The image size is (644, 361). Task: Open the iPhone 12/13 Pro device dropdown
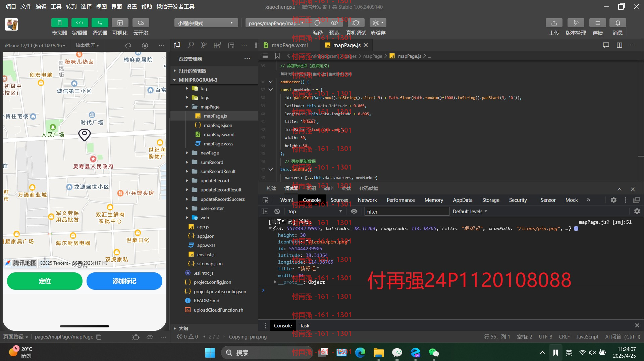35,45
